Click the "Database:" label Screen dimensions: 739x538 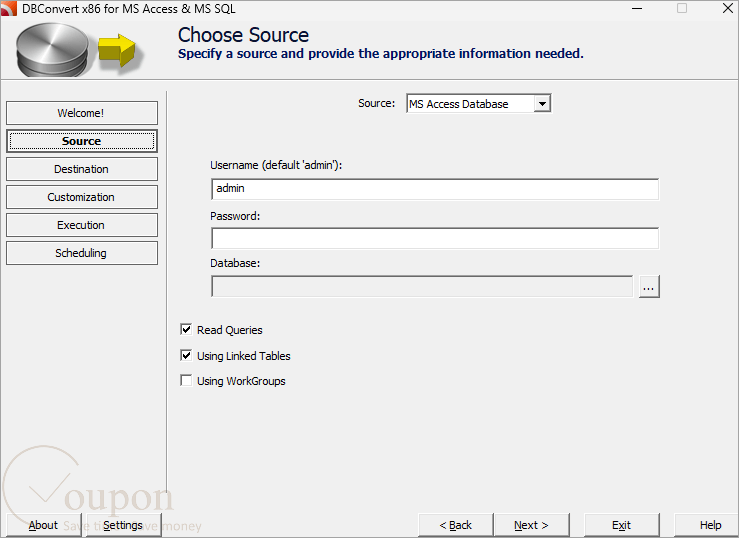tap(235, 263)
